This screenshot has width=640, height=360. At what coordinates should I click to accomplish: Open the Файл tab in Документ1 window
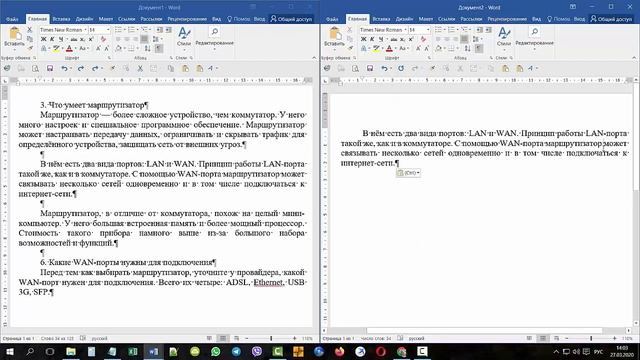(x=12, y=19)
